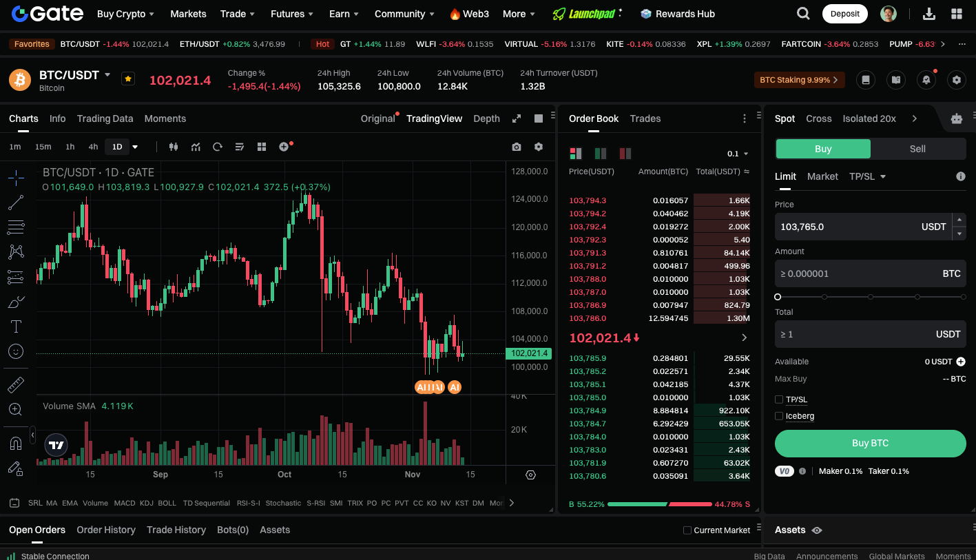Select the chart pattern drawing tool
The image size is (976, 560).
click(x=16, y=252)
